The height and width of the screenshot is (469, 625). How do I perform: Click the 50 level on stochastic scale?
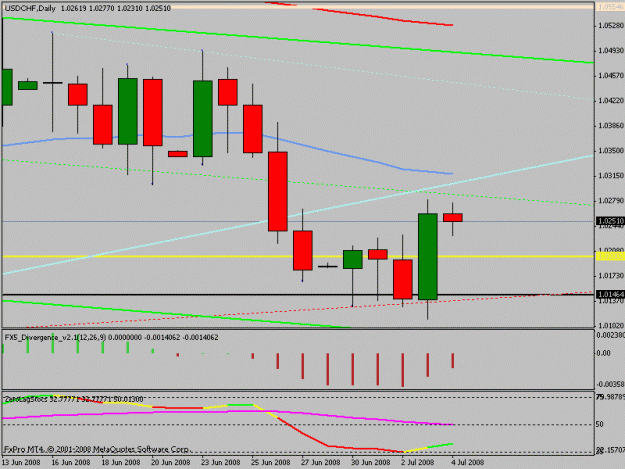(x=599, y=424)
